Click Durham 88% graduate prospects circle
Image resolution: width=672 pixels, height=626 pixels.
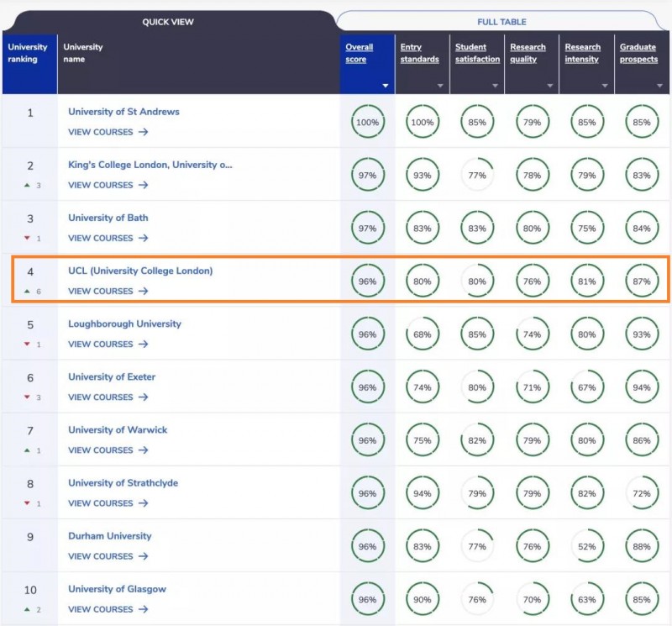[x=642, y=547]
